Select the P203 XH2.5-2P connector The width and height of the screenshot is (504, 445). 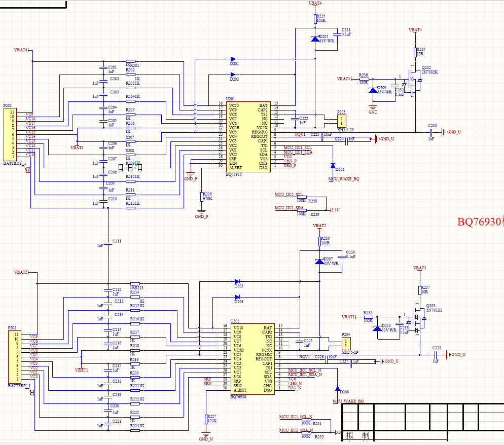[x=341, y=121]
